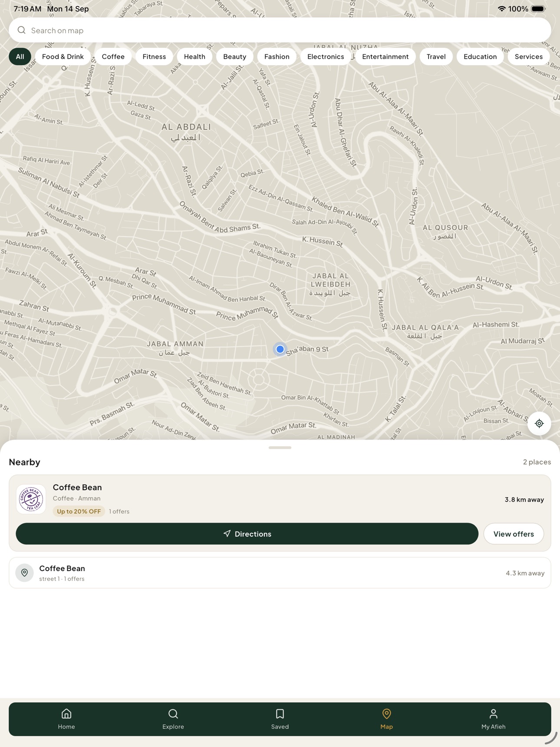Choose the Health category chip
The image size is (560, 747).
pos(194,56)
